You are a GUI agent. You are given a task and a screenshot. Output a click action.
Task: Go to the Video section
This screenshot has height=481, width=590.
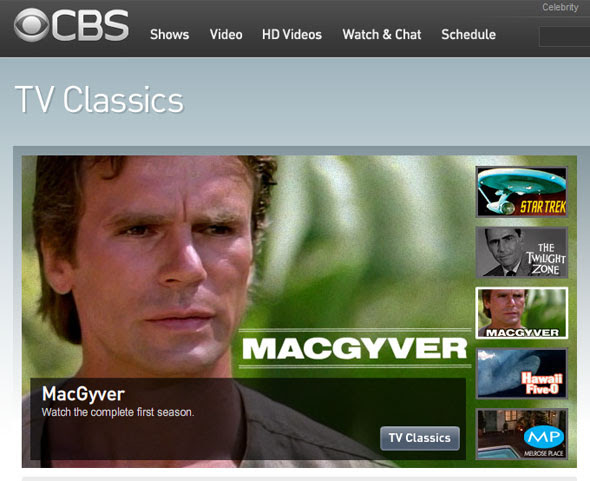[x=226, y=35]
